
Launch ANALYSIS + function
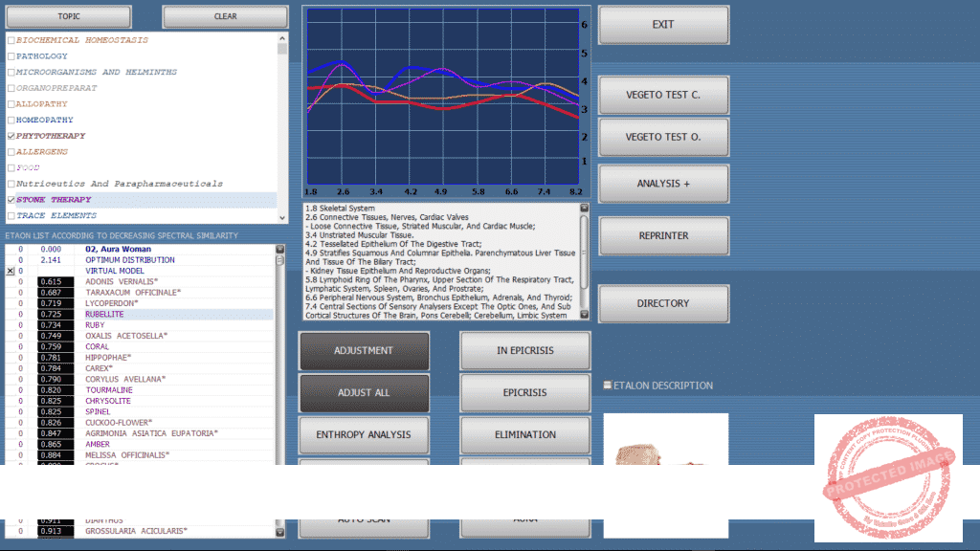coord(663,184)
